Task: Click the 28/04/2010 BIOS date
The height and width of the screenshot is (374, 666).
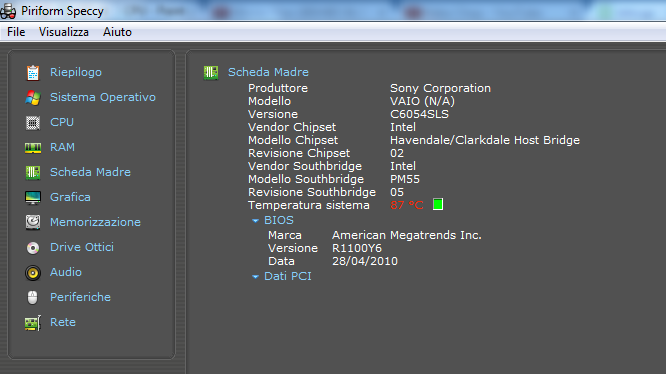Action: tap(365, 262)
